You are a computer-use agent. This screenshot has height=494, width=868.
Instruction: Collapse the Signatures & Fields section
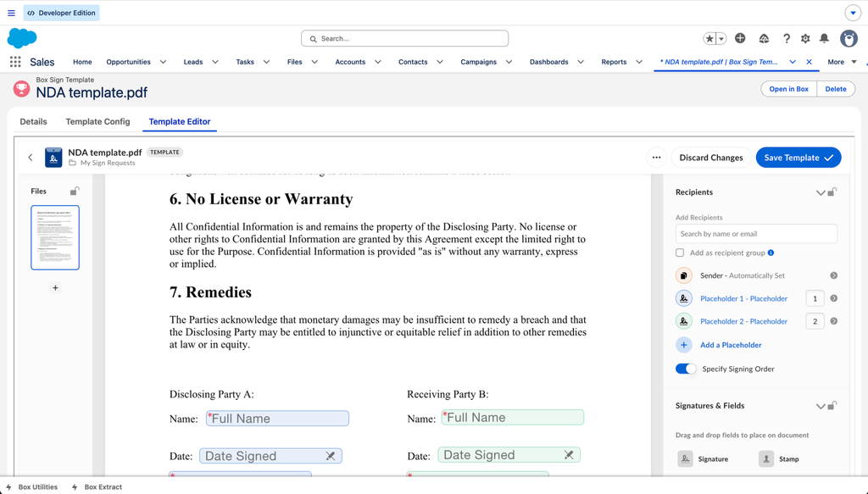(821, 406)
